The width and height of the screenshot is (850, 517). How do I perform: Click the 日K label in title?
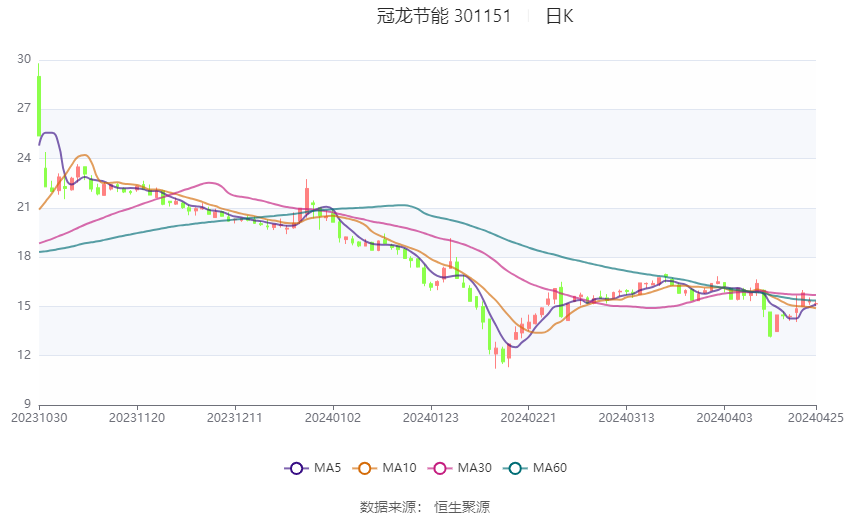click(559, 16)
